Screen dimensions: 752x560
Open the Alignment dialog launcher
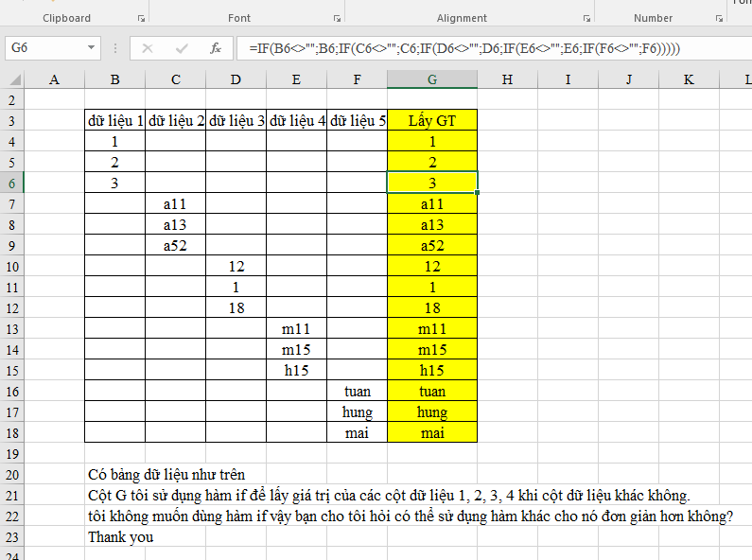[586, 18]
